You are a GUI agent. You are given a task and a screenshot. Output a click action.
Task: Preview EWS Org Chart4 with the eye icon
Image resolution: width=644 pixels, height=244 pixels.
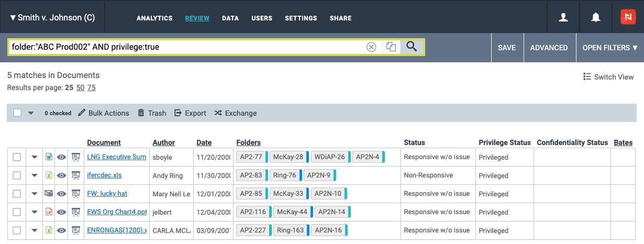point(62,212)
